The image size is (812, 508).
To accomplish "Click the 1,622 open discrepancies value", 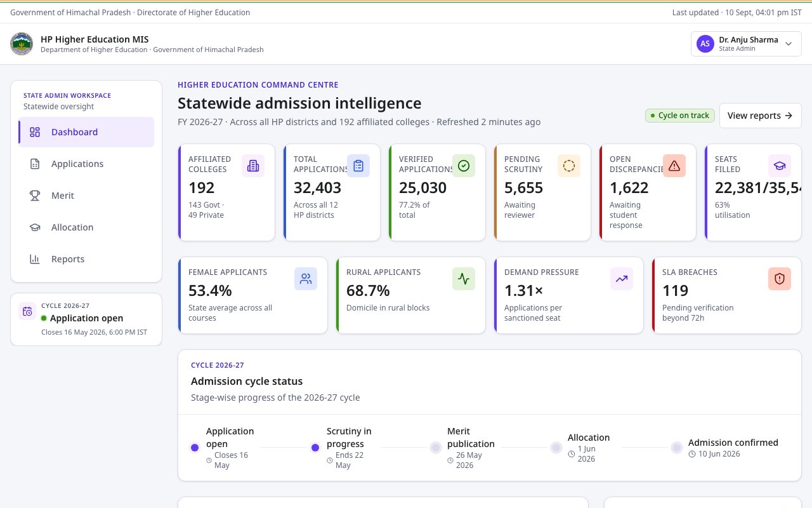I will pos(629,188).
